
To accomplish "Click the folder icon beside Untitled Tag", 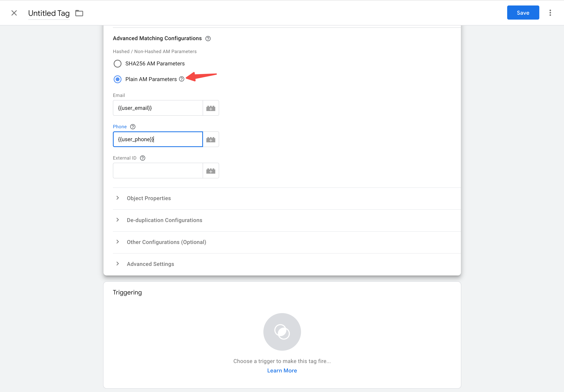I will coord(79,13).
